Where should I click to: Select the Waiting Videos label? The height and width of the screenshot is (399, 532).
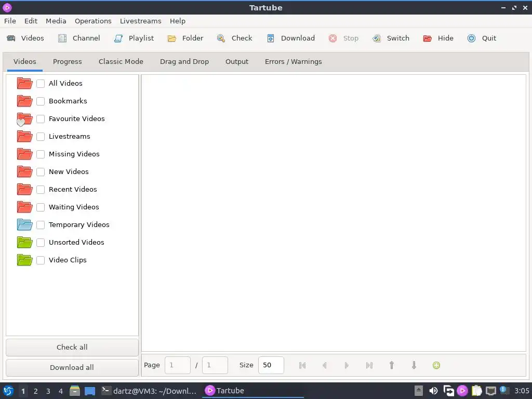tap(74, 207)
